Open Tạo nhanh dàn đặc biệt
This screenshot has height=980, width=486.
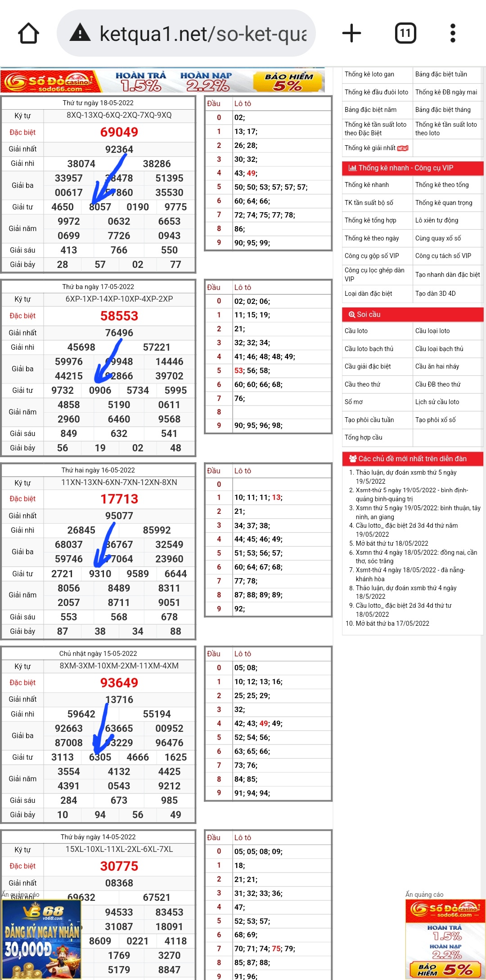[447, 275]
